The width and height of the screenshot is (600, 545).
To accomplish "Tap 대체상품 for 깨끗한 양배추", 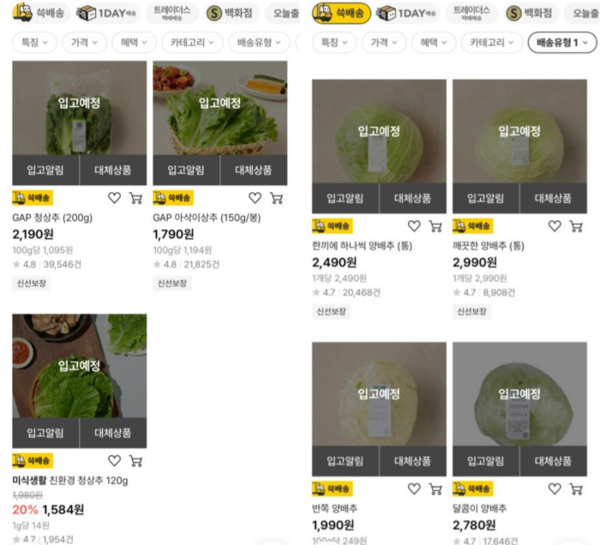I will pyautogui.click(x=553, y=198).
